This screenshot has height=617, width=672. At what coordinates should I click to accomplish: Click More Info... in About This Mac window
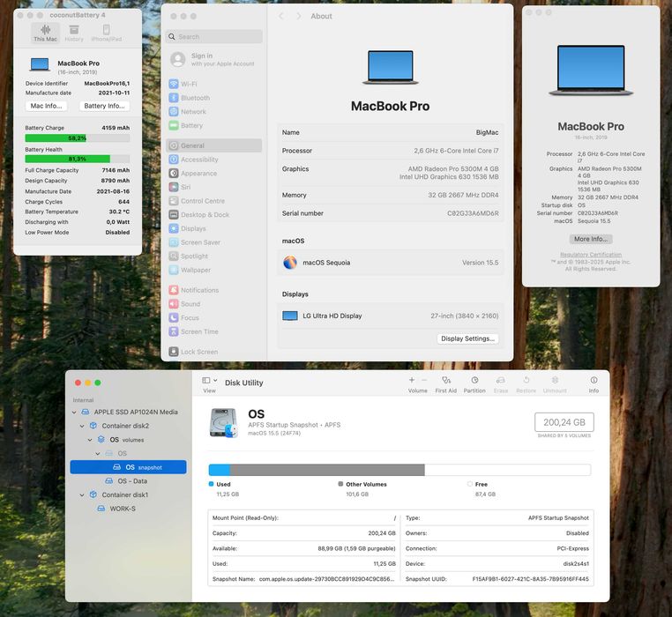click(591, 239)
